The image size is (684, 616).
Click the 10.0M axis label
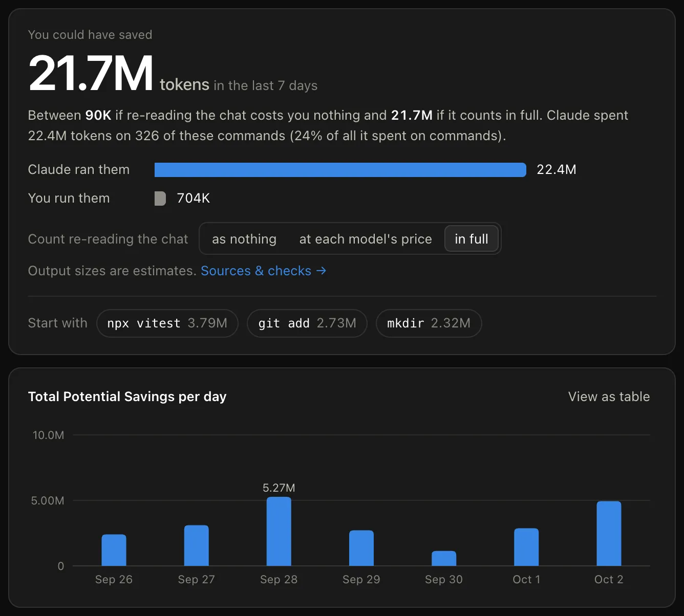(x=49, y=435)
